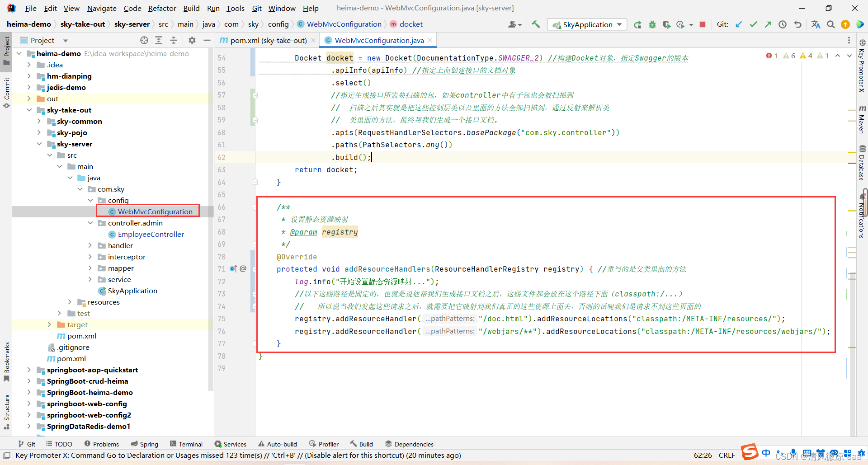Click the IDE update icon
The height and width of the screenshot is (465, 868).
845,24
